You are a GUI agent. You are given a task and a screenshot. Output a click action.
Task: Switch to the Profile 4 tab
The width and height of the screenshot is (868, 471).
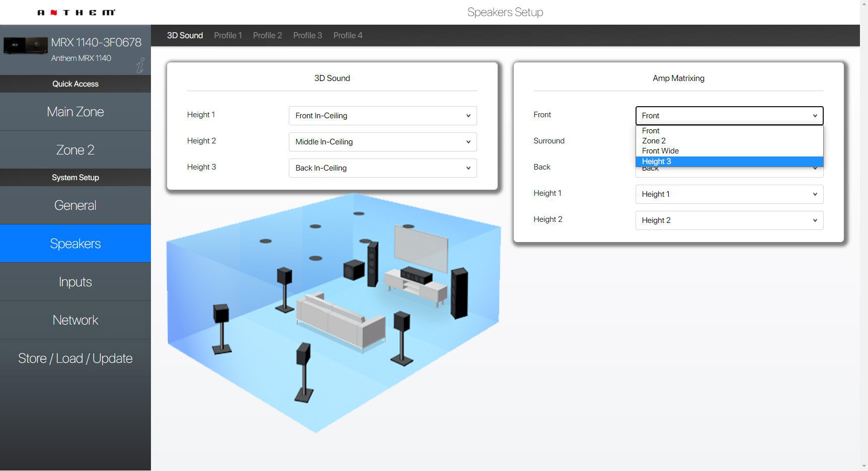click(x=348, y=36)
